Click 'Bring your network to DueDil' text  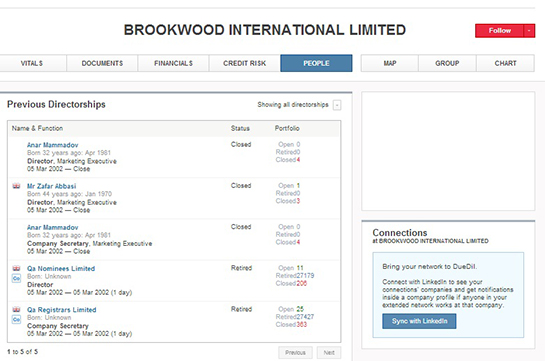pyautogui.click(x=430, y=266)
